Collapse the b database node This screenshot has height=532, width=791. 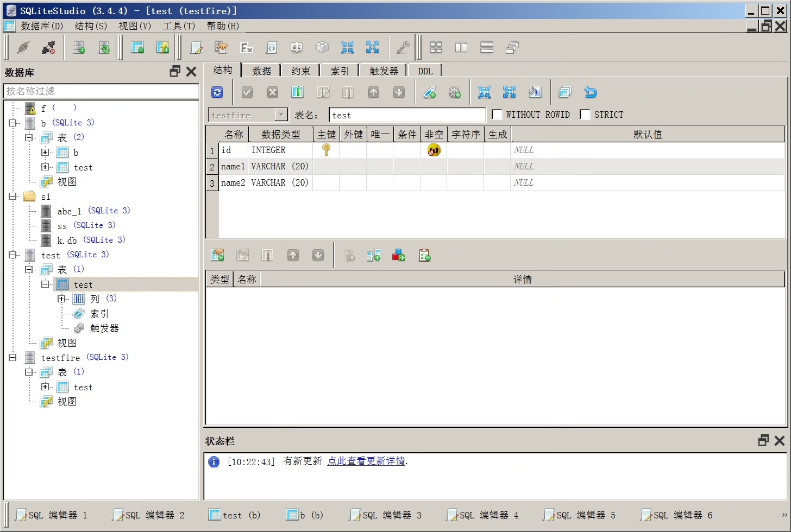point(12,123)
